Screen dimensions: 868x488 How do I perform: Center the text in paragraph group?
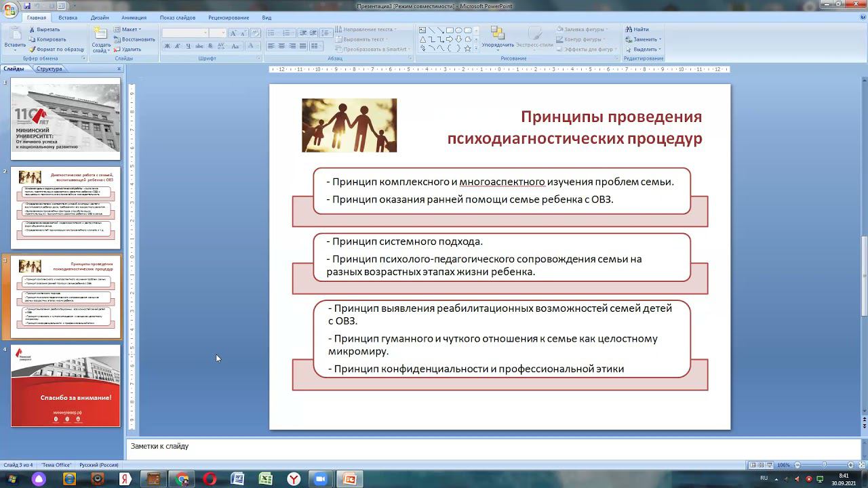[282, 46]
